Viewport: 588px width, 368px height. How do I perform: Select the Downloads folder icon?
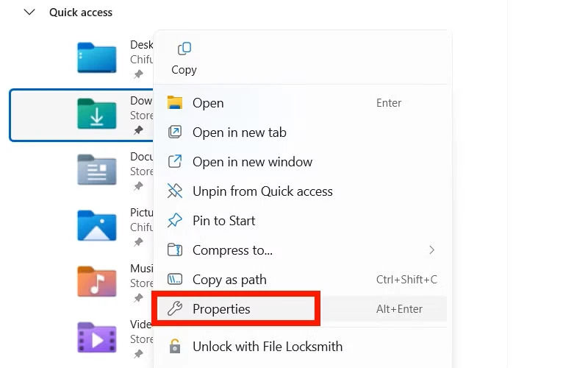(96, 114)
